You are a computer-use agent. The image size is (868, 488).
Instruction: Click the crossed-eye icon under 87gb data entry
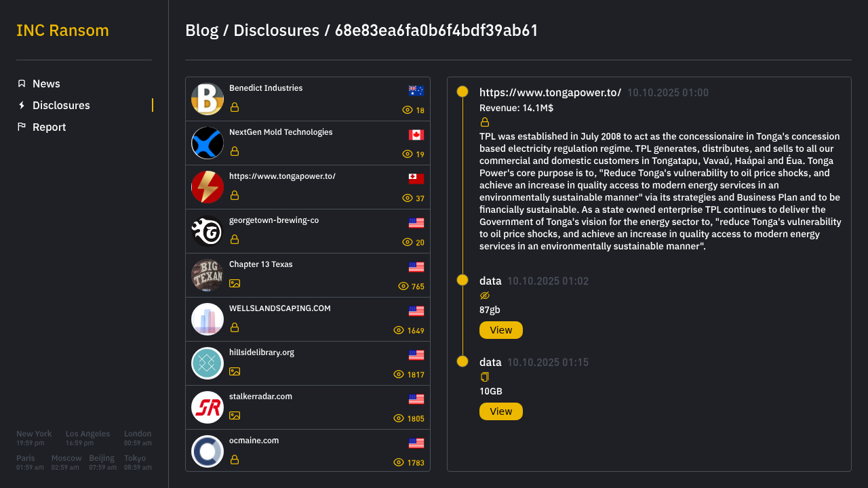pos(485,296)
